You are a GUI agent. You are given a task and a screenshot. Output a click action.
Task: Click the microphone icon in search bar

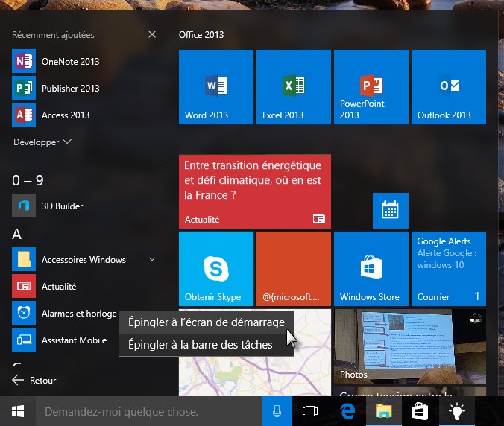277,411
